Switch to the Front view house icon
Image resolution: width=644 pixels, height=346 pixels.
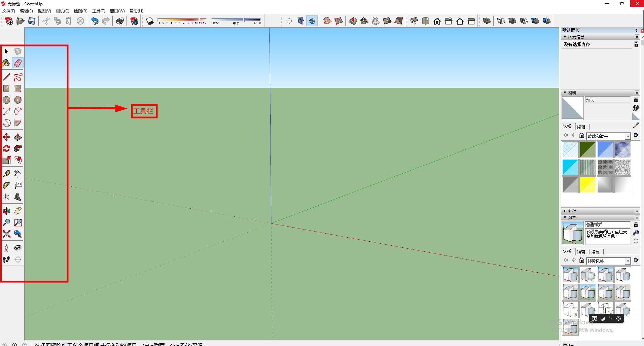(437, 21)
